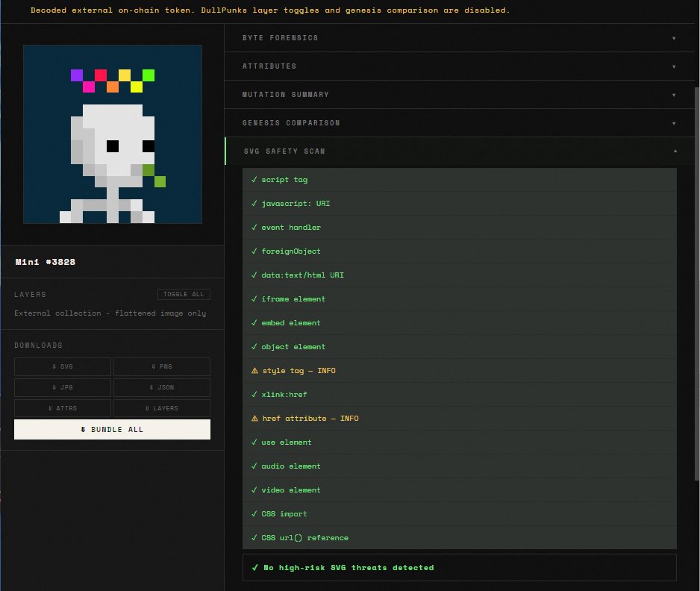Select the 'foreignObject' scan result text

point(290,251)
